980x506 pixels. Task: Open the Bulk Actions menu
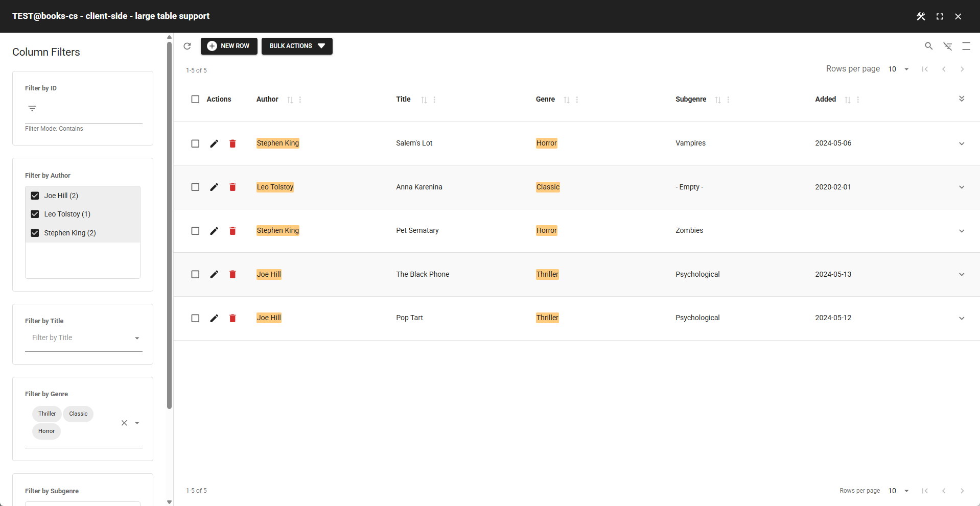pos(297,46)
